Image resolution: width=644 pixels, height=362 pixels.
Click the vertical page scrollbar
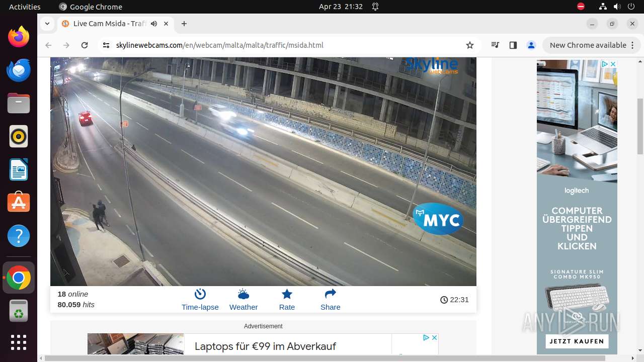coord(640,126)
